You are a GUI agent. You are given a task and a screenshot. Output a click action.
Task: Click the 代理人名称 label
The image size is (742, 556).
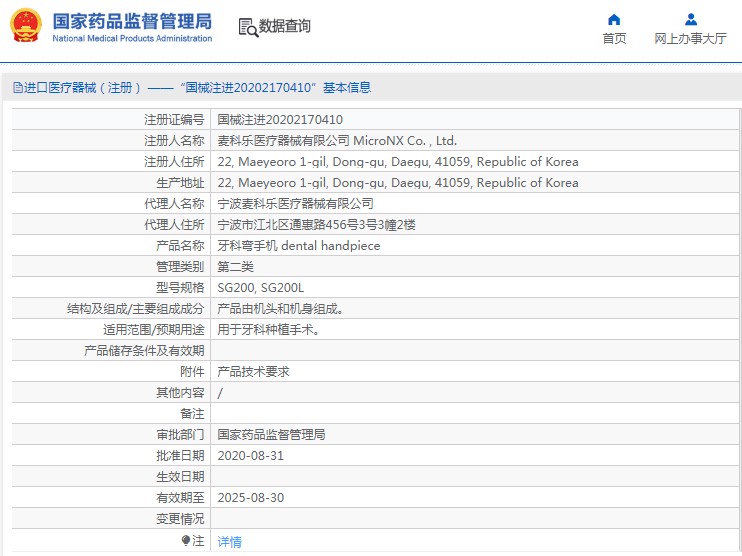pyautogui.click(x=174, y=203)
